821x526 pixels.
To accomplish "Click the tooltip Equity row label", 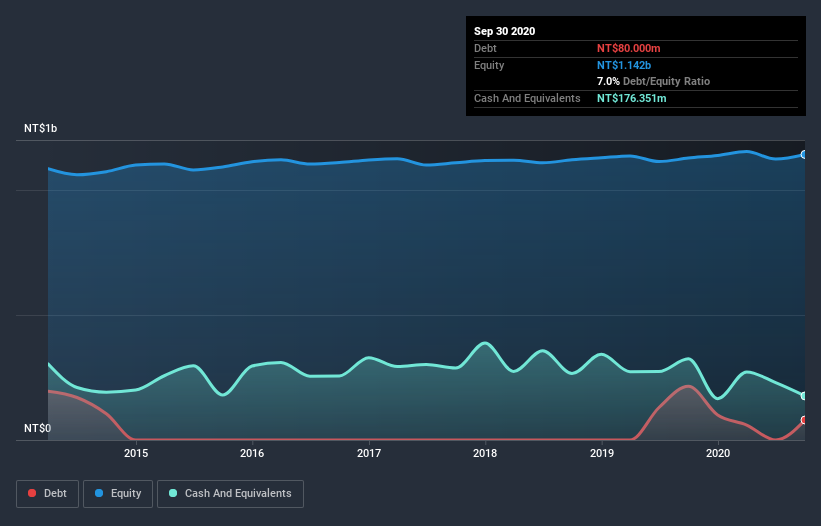I will pyautogui.click(x=489, y=65).
